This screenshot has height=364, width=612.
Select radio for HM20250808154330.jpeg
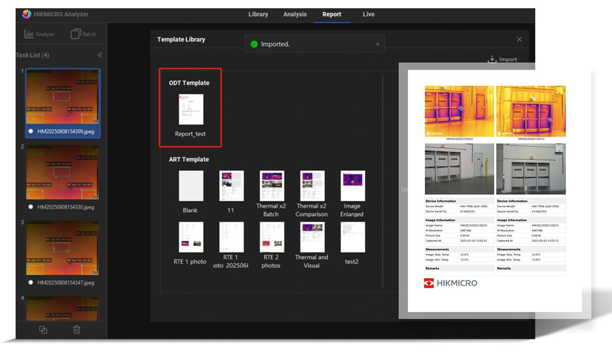[31, 207]
